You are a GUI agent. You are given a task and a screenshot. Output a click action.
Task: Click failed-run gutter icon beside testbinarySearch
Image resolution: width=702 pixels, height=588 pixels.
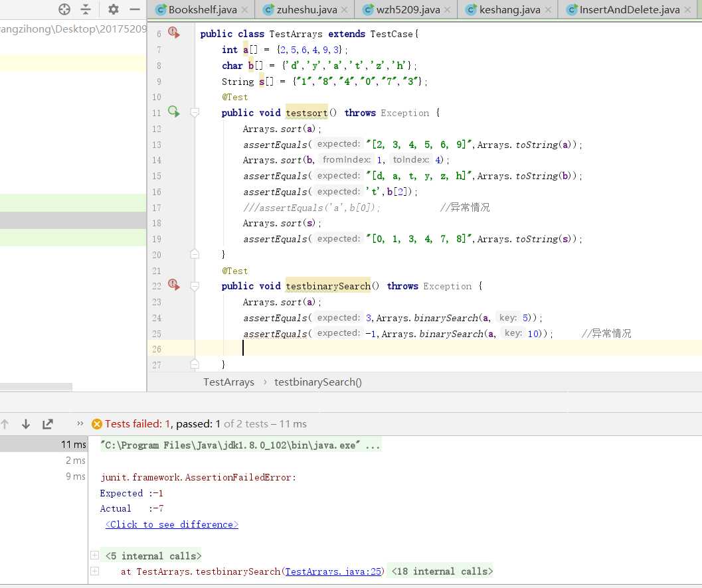pyautogui.click(x=173, y=285)
